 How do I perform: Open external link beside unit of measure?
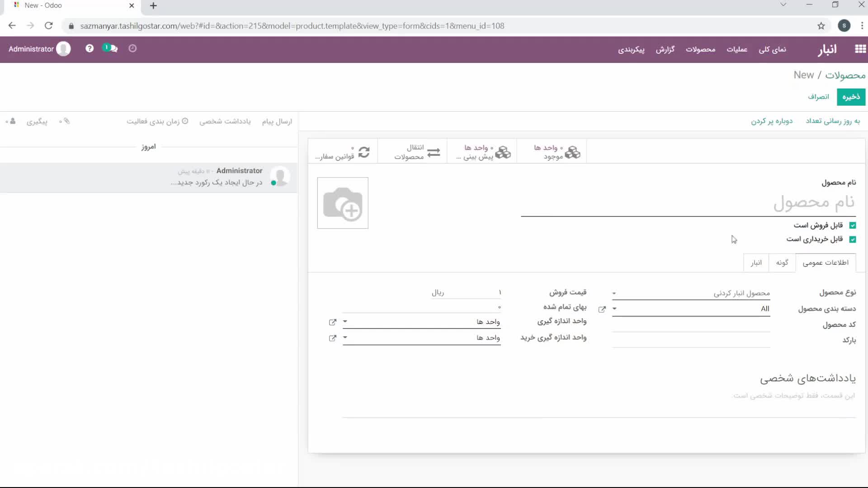tap(333, 322)
